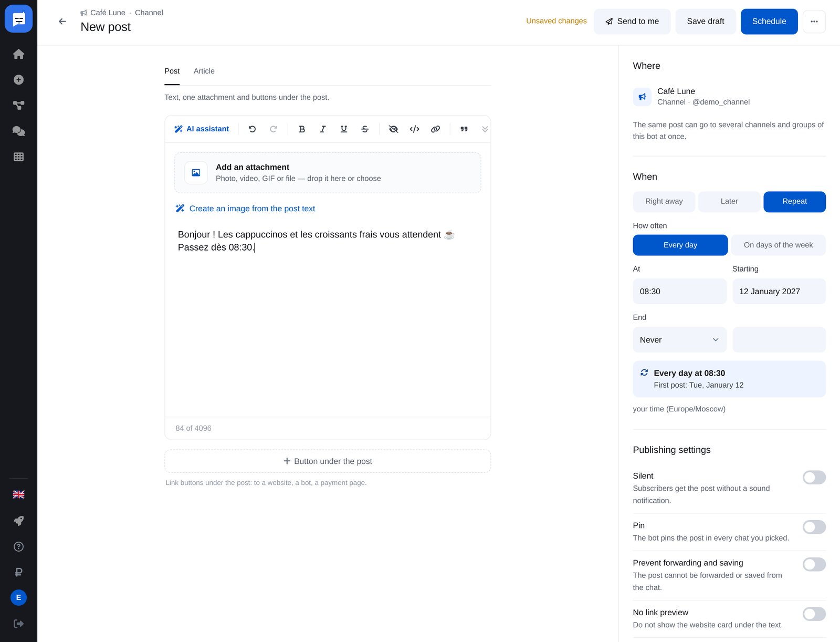The width and height of the screenshot is (840, 642).
Task: Open the Starting date 12 January 2027
Action: pyautogui.click(x=779, y=292)
